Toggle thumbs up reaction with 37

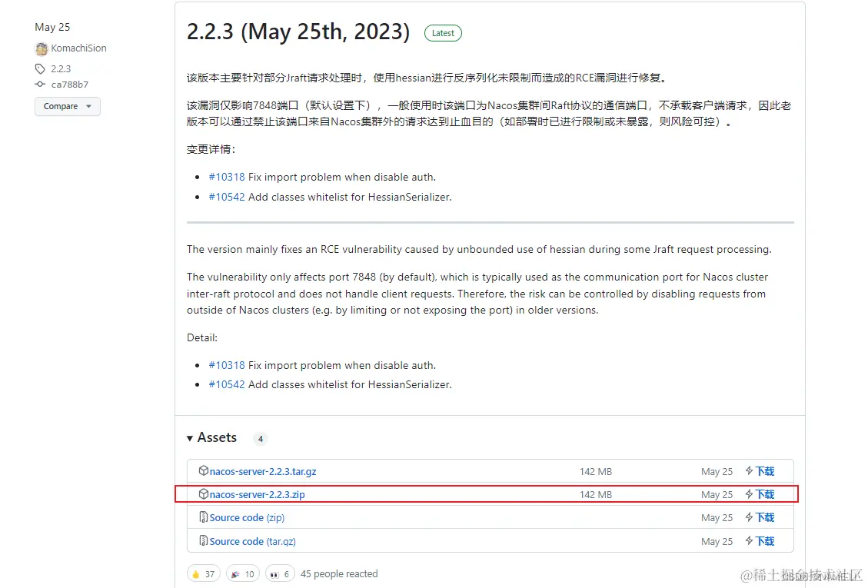tap(203, 574)
